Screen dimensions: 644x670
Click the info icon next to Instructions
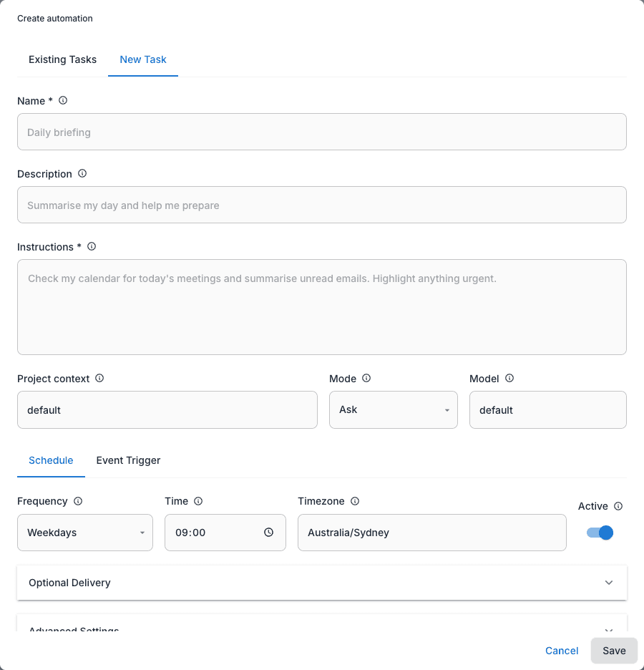click(x=92, y=246)
